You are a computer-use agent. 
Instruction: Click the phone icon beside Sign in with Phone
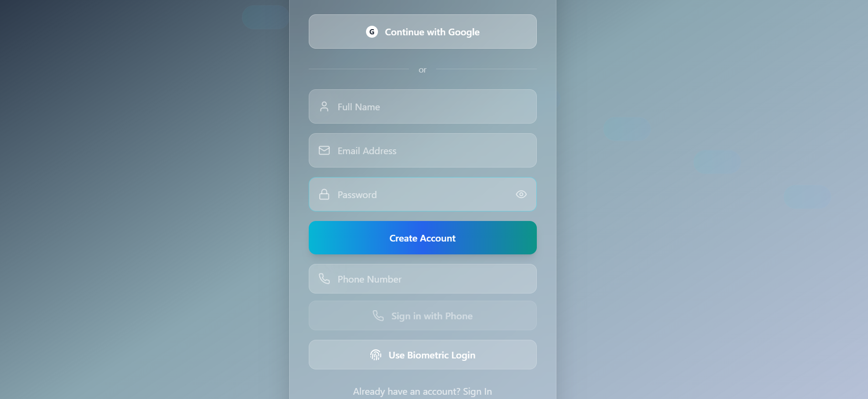pos(378,315)
